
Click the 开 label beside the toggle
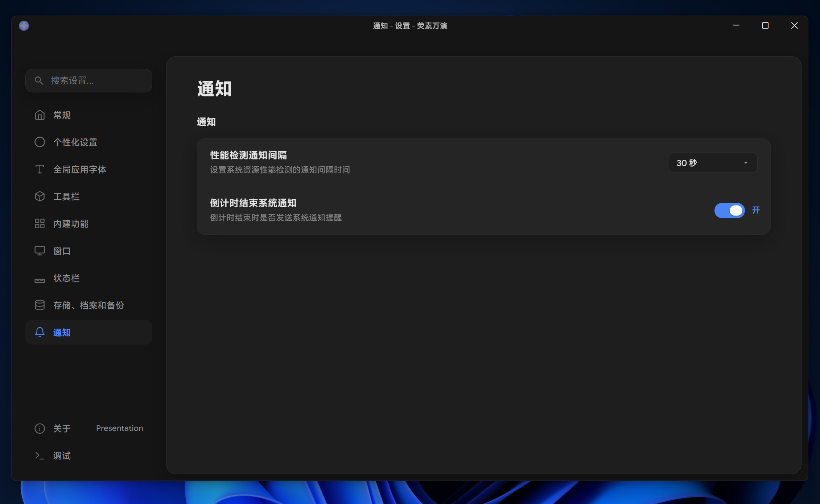click(756, 210)
